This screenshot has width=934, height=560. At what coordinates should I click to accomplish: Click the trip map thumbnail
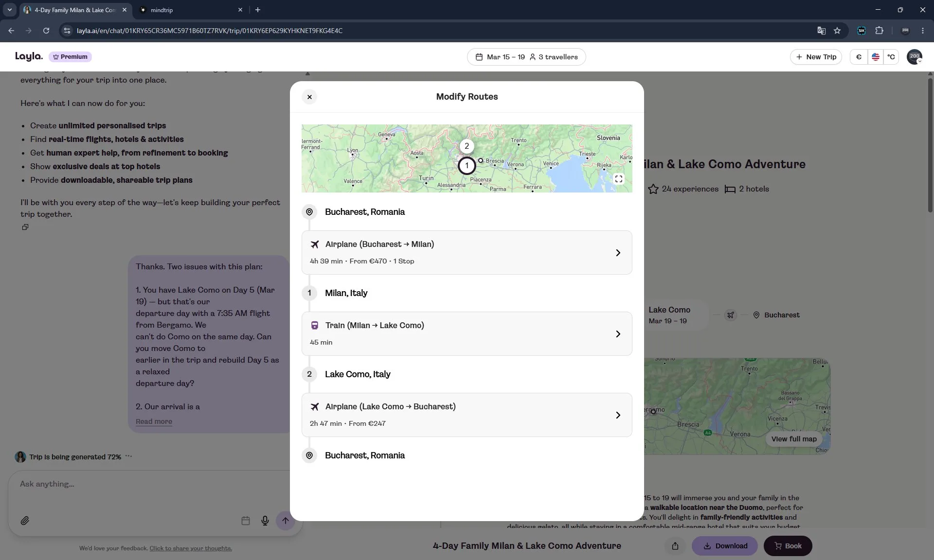tap(737, 406)
